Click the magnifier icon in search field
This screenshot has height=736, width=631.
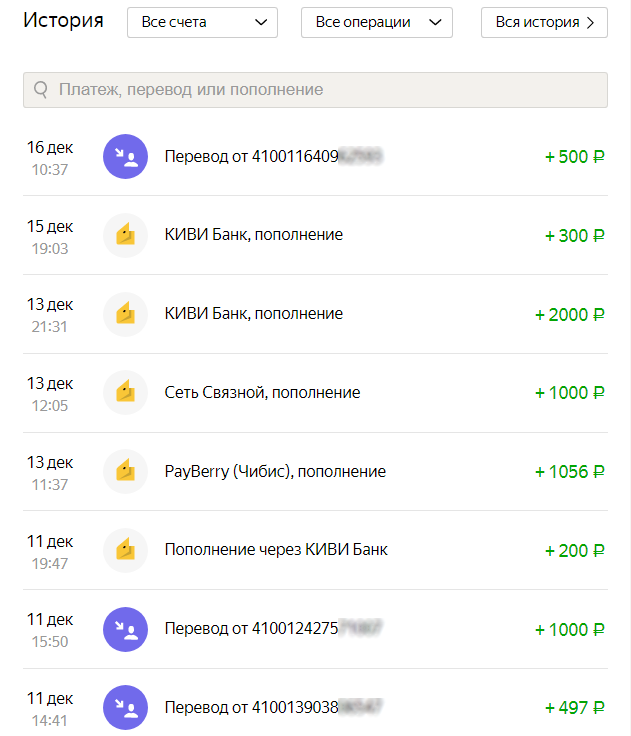(41, 90)
